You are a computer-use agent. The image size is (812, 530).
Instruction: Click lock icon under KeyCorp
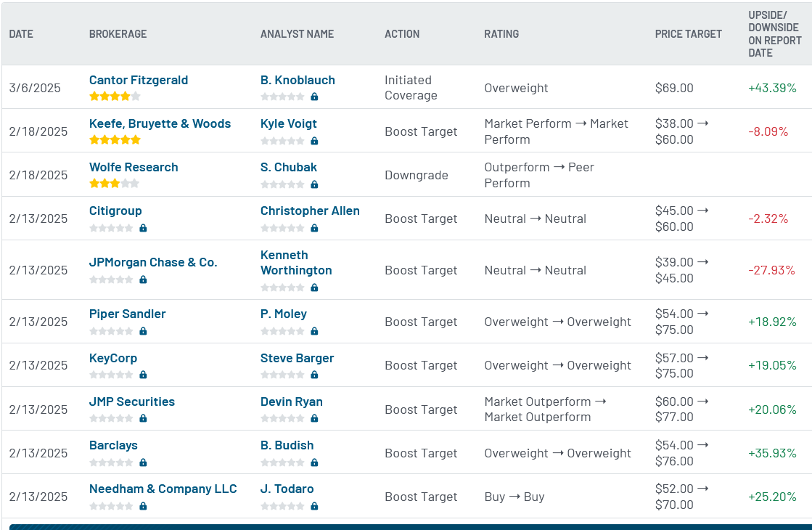tap(144, 374)
